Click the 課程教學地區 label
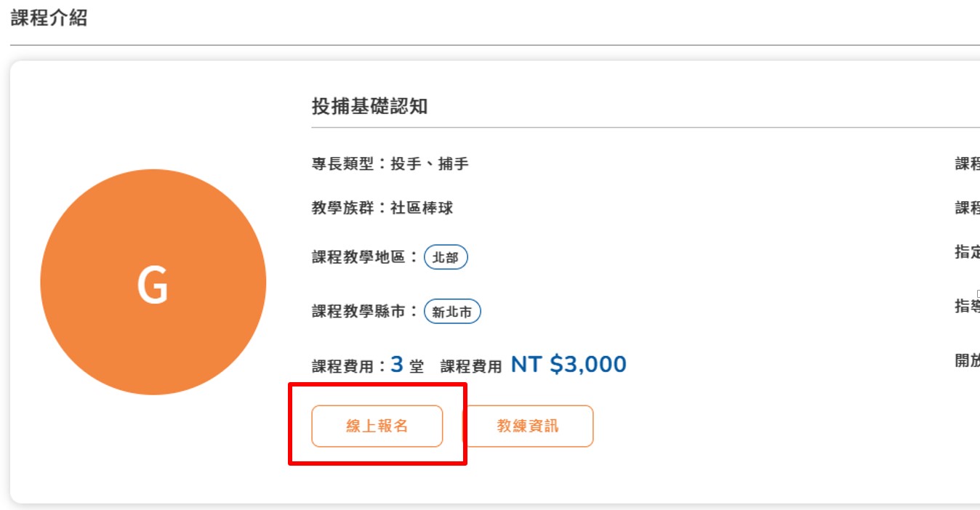Viewport: 980px width, 510px height. pyautogui.click(x=359, y=257)
